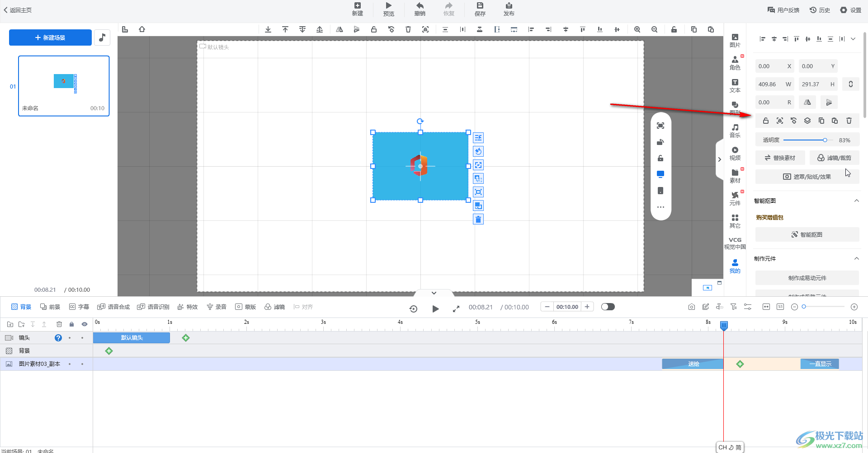Click the timeline playhead marker
868x453 pixels.
pyautogui.click(x=724, y=325)
